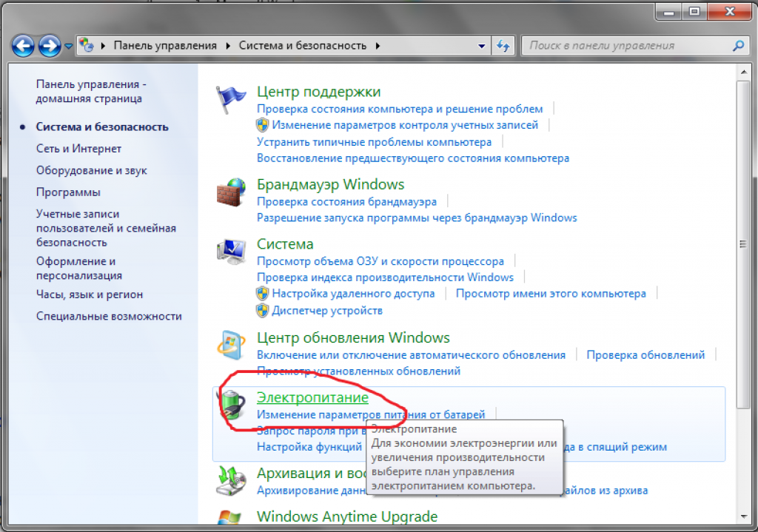The height and width of the screenshot is (532, 758).
Task: Click the Центр обновления Windows icon
Action: [231, 345]
